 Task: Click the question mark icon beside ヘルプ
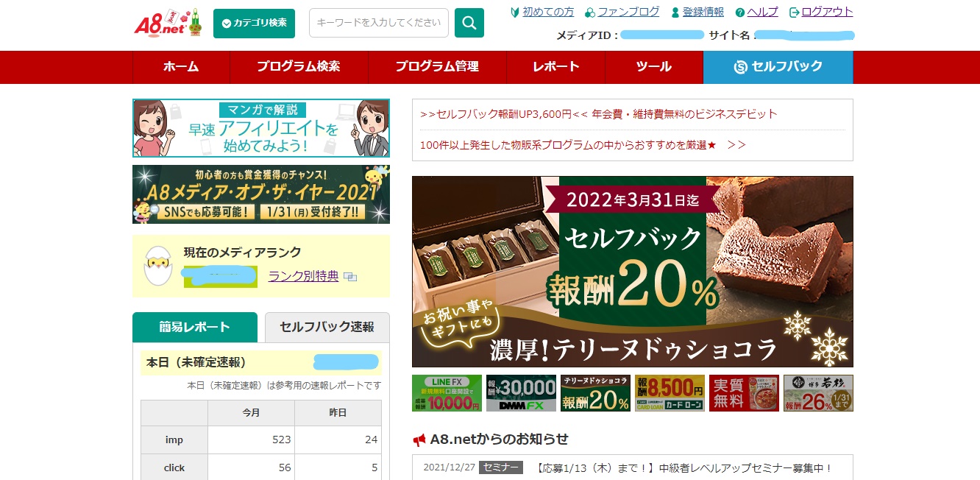(739, 12)
